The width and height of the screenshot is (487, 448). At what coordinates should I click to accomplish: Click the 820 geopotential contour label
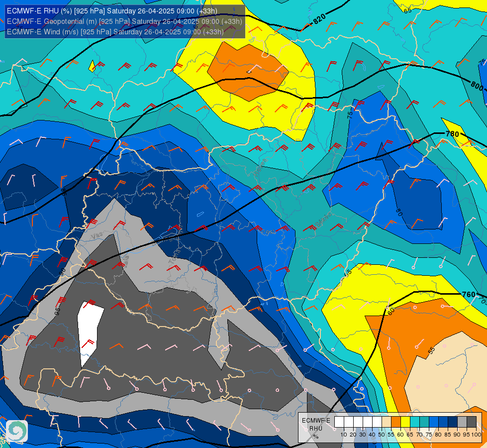[319, 19]
